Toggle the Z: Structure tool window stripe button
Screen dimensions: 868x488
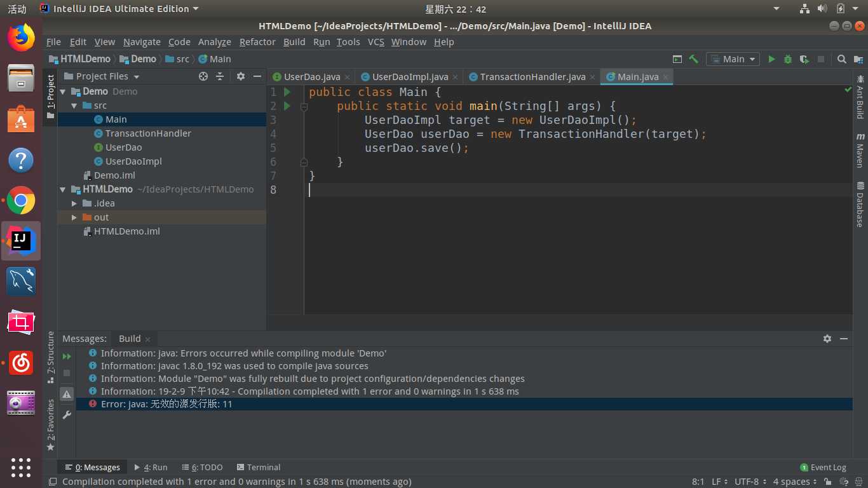[x=51, y=358]
